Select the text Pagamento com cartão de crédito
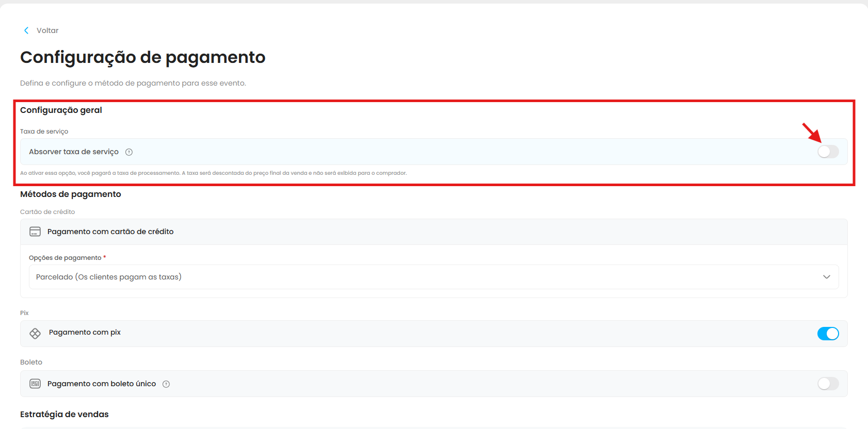Screen dimensions: 868x429 click(x=110, y=232)
